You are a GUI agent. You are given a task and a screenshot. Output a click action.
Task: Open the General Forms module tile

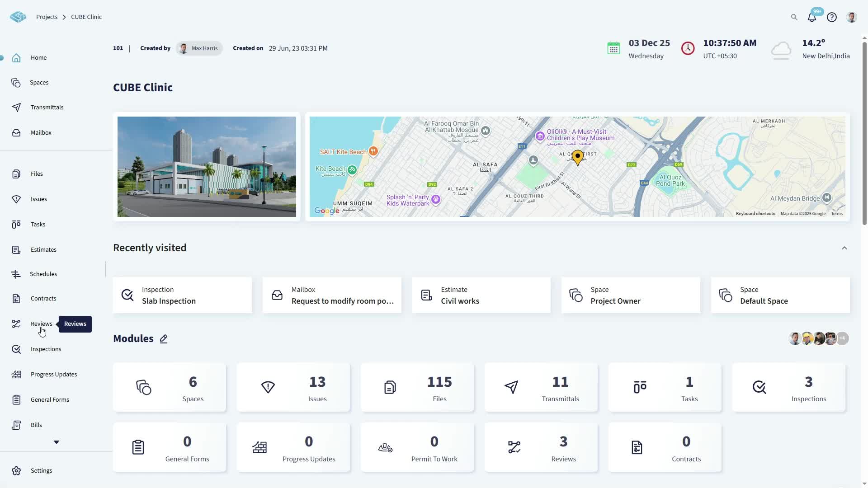[170, 448]
